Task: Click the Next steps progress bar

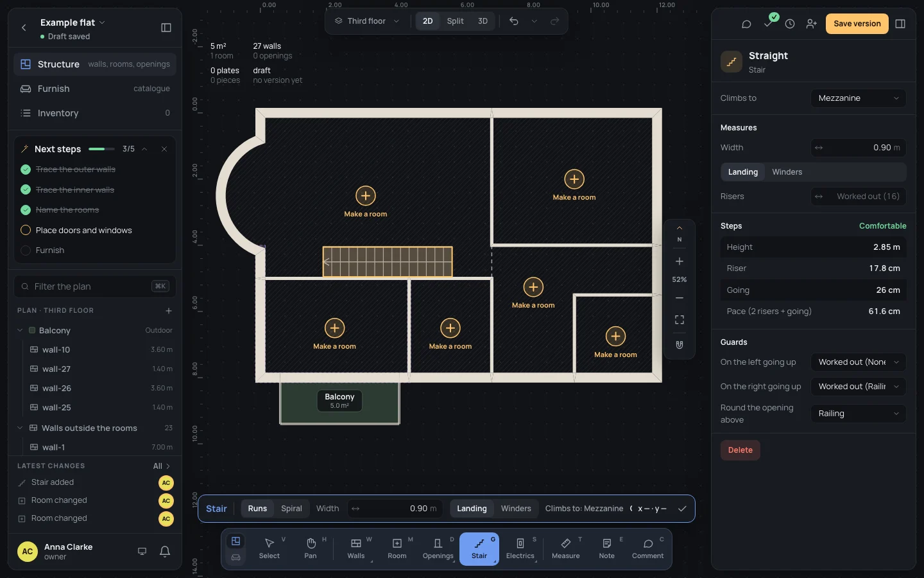Action: click(x=101, y=149)
